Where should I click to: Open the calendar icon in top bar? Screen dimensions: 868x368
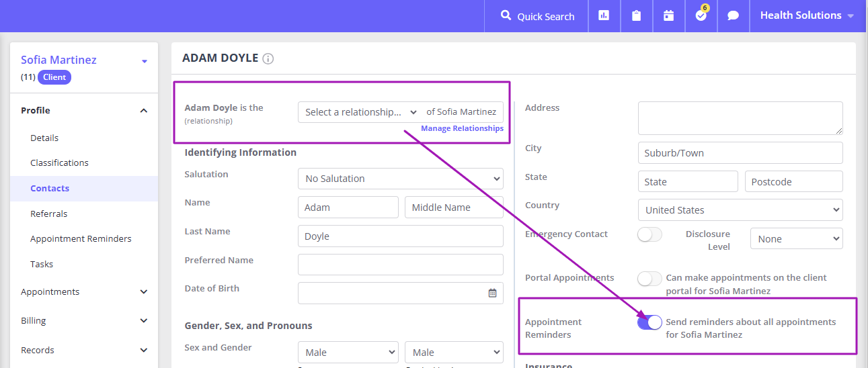[x=668, y=15]
